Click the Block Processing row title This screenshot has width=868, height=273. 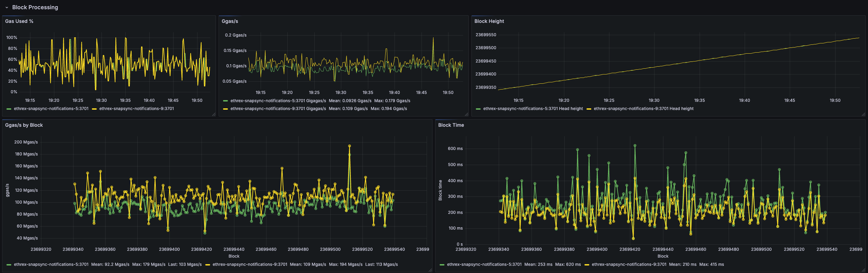pyautogui.click(x=35, y=8)
